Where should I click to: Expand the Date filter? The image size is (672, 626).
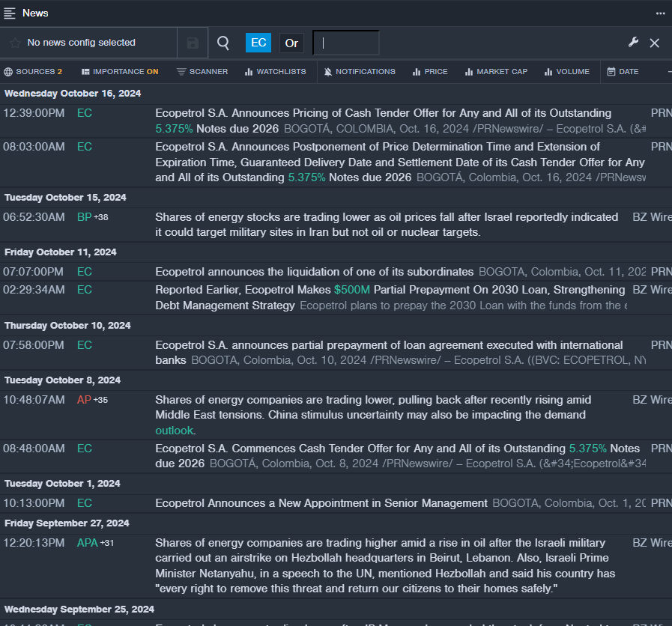tap(623, 72)
